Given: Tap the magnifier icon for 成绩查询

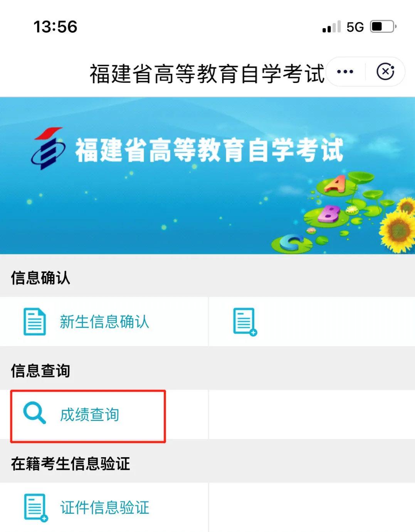Looking at the screenshot, I should pos(34,413).
